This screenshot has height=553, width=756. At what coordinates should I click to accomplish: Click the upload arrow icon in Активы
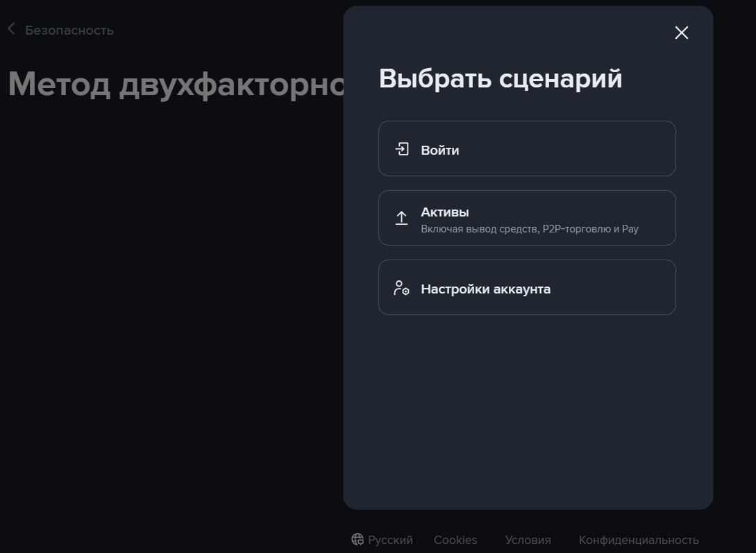401,218
